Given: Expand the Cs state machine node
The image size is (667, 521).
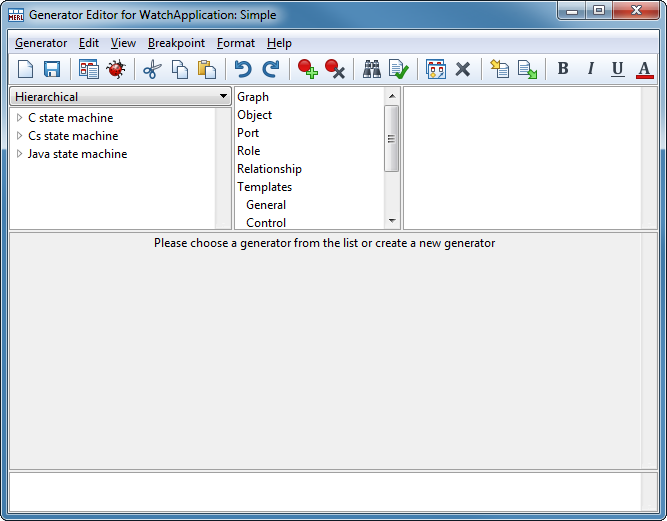Looking at the screenshot, I should point(19,136).
